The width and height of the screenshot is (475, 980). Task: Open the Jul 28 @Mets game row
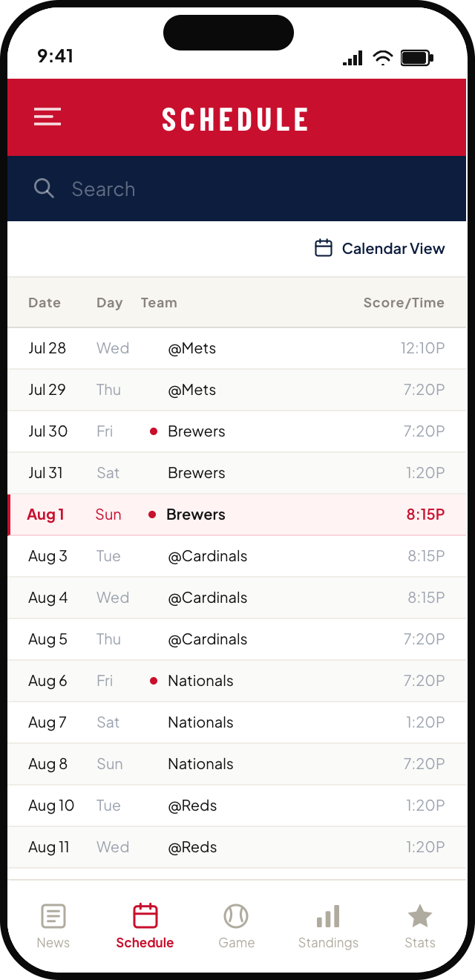pyautogui.click(x=237, y=348)
